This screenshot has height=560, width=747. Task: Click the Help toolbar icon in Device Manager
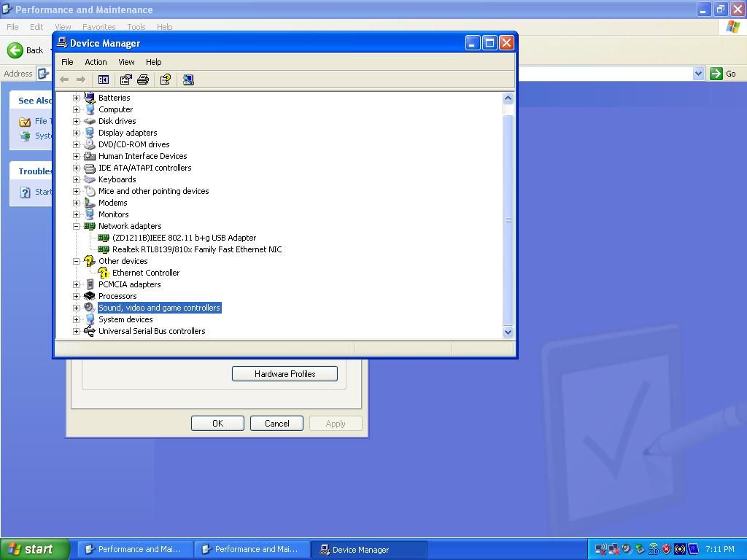(166, 79)
